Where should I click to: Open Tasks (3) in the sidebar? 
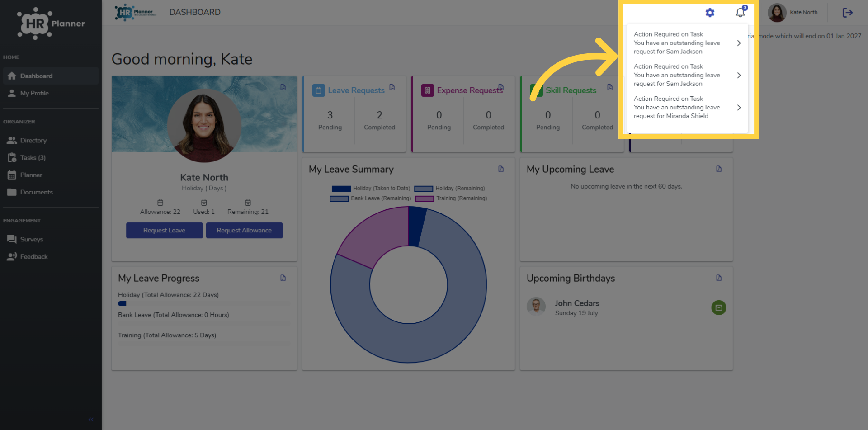51,158
